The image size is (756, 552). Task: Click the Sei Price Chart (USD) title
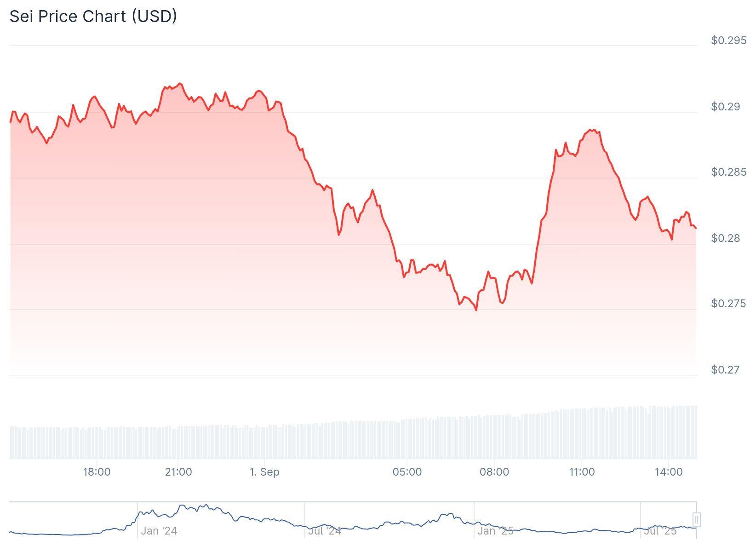coord(93,17)
